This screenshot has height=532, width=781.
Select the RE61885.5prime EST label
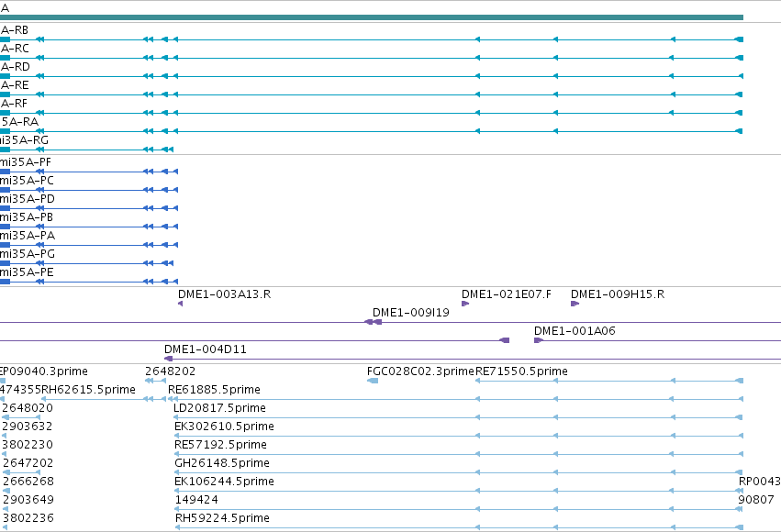(x=214, y=390)
